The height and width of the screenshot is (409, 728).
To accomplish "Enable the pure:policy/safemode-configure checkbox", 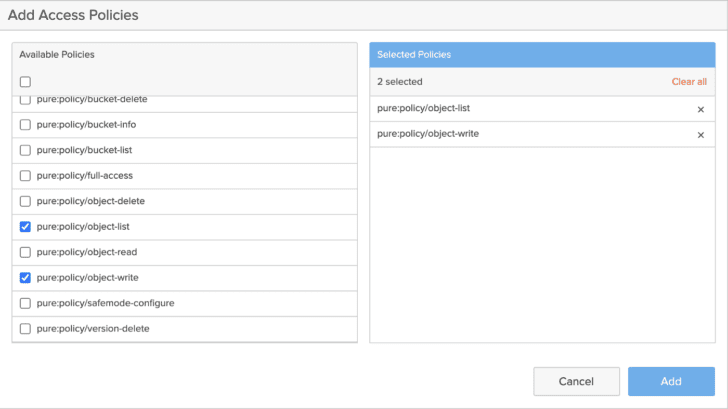I will (25, 303).
